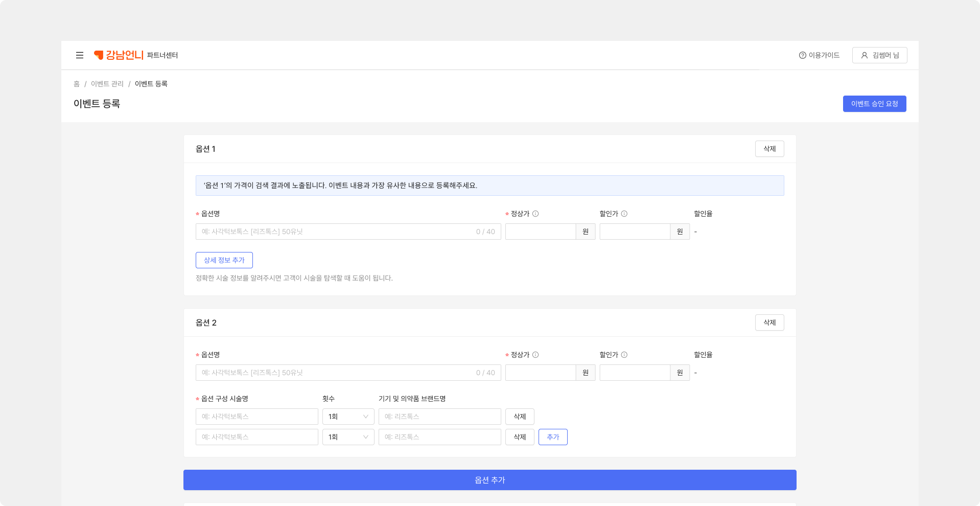Expand the second 횟수 dropdown in Option 2
Screen dimensions: 980x506
click(x=348, y=437)
